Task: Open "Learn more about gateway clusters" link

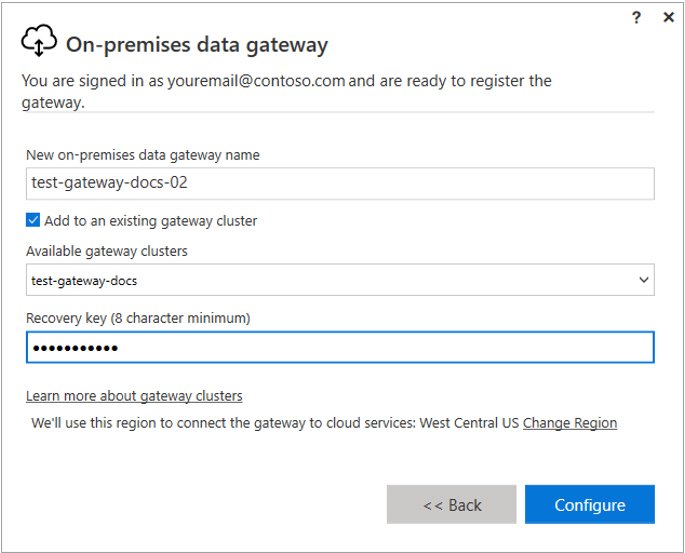Action: pos(134,396)
